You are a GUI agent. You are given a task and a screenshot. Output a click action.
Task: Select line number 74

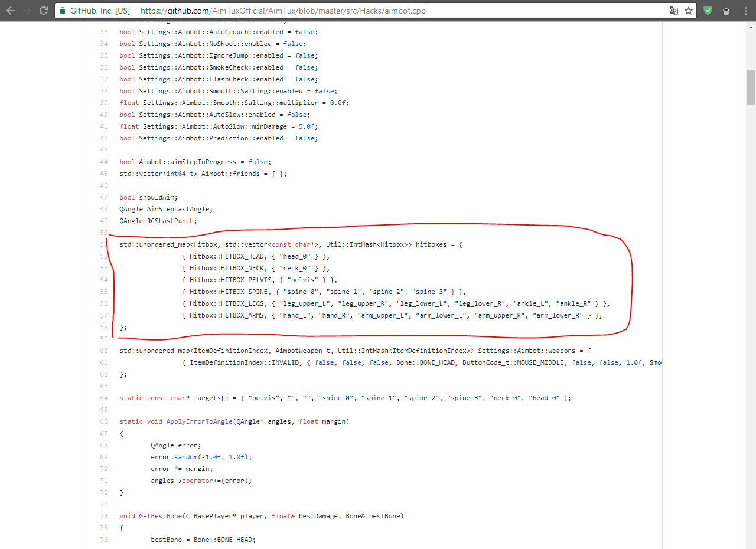[104, 516]
